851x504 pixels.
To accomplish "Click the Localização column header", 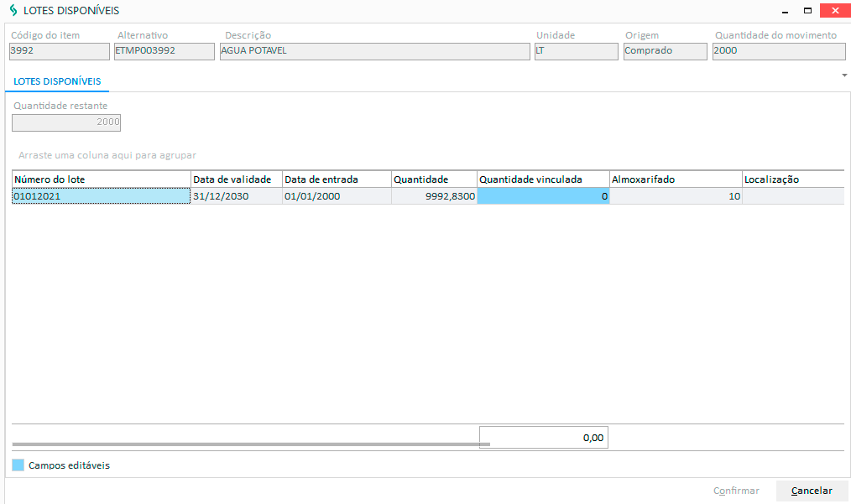I will (793, 179).
